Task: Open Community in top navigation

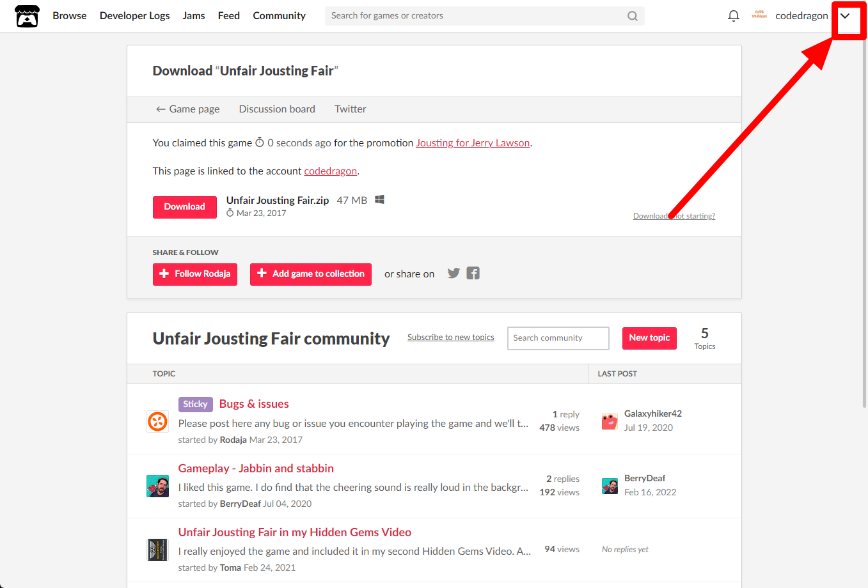Action: (279, 16)
